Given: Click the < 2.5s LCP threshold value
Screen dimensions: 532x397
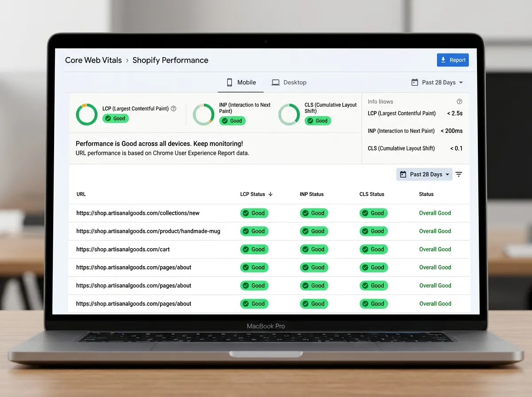Looking at the screenshot, I should click(x=455, y=113).
